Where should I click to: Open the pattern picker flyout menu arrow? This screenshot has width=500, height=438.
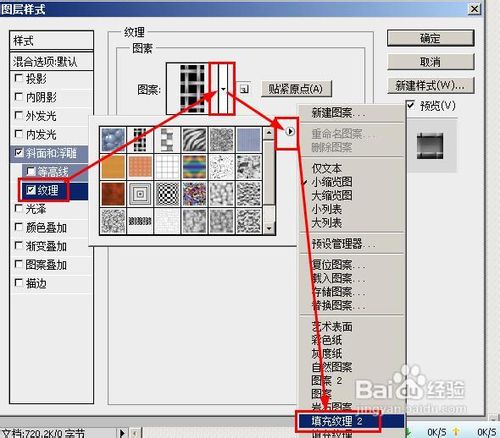[x=290, y=132]
